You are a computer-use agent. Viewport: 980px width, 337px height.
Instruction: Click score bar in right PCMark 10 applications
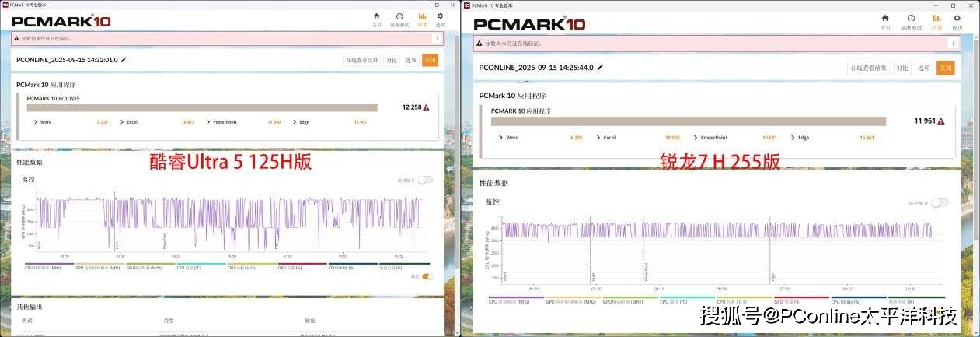point(689,121)
